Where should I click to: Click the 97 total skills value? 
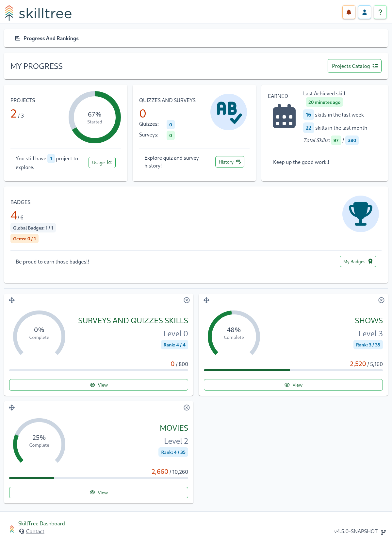(336, 140)
